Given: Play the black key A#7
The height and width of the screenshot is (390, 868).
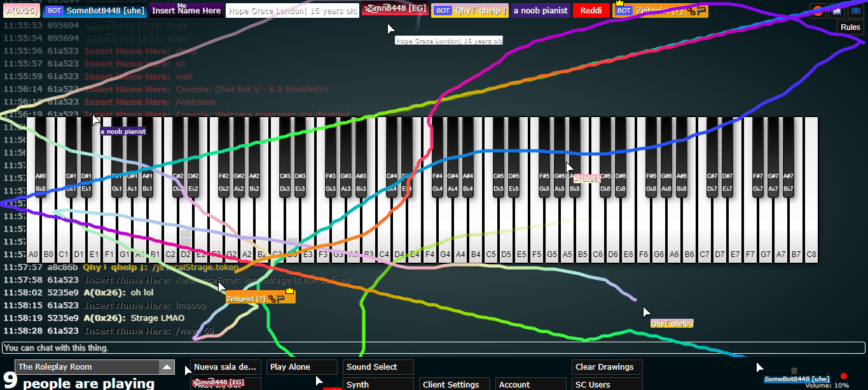Looking at the screenshot, I should click(x=789, y=156).
